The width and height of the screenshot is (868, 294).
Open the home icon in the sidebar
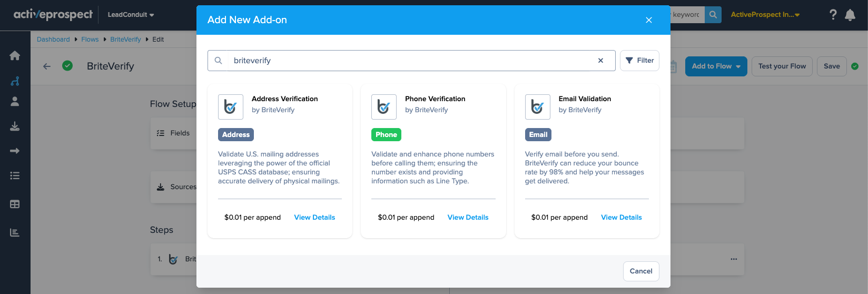15,56
